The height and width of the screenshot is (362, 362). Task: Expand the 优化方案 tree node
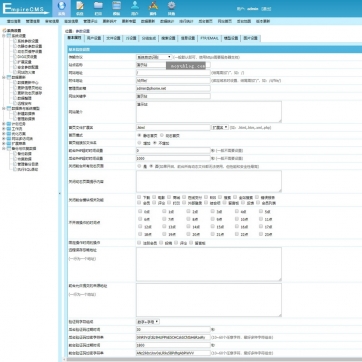pos(4,134)
